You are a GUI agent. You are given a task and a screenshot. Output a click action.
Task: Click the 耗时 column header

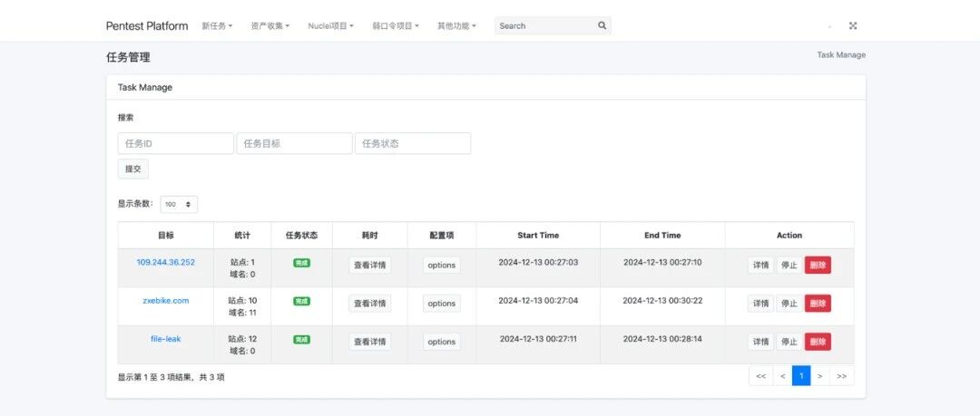coord(370,236)
